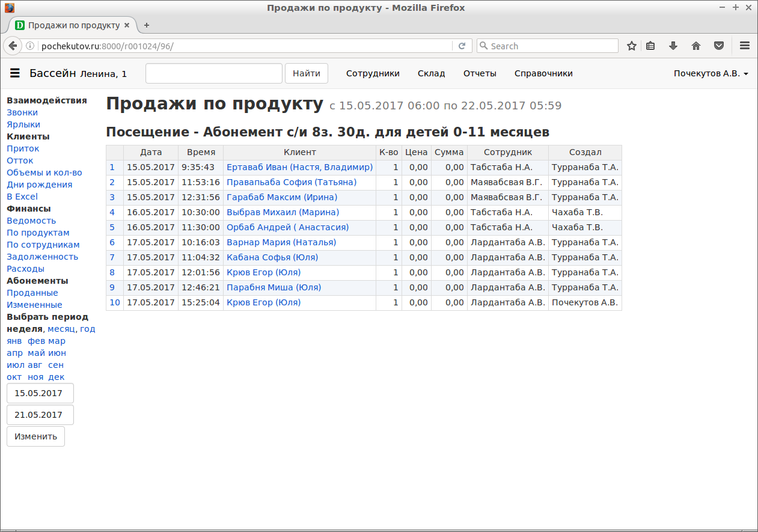Open the Отчеты menu

(480, 73)
